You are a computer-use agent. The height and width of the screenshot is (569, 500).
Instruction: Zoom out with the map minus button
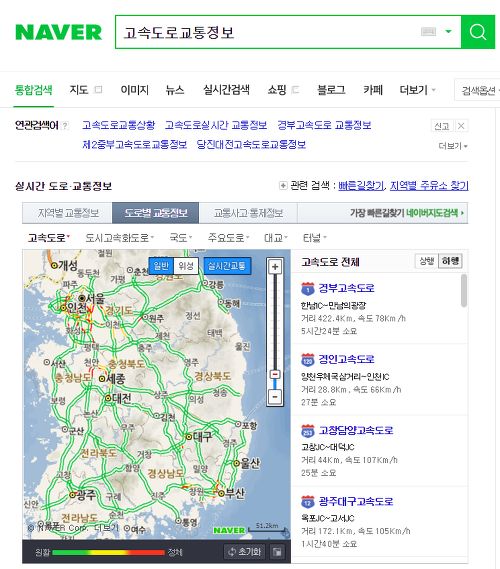[275, 397]
